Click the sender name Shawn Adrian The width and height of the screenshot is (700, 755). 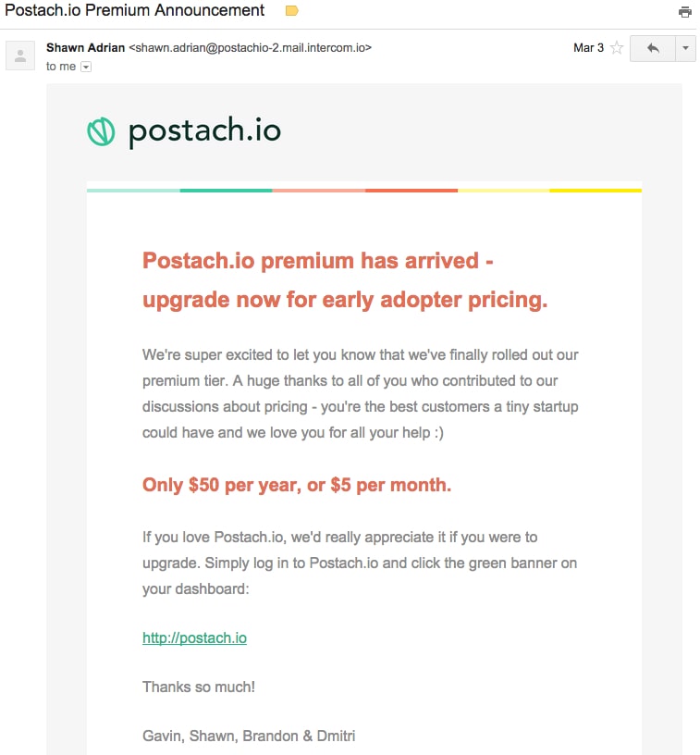85,47
